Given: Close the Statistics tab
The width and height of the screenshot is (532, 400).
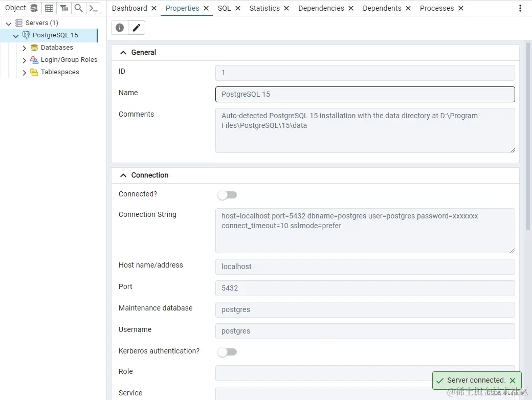Looking at the screenshot, I should coord(286,8).
